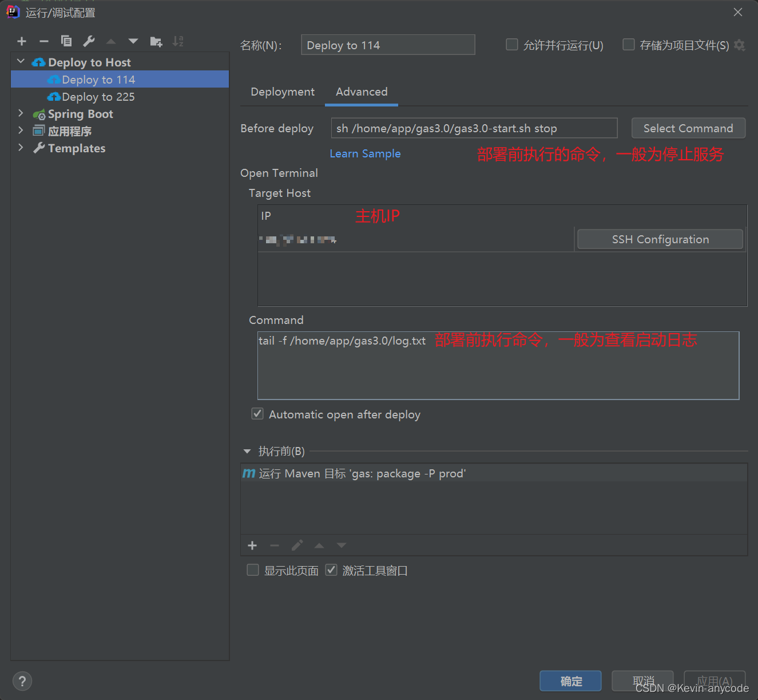The width and height of the screenshot is (758, 700).
Task: Click the Before deploy command field
Action: [x=474, y=128]
